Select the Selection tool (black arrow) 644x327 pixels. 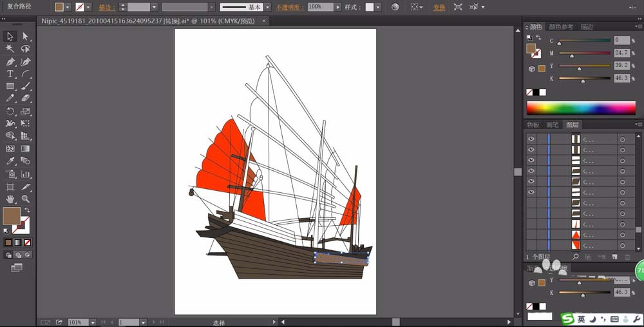(x=10, y=36)
